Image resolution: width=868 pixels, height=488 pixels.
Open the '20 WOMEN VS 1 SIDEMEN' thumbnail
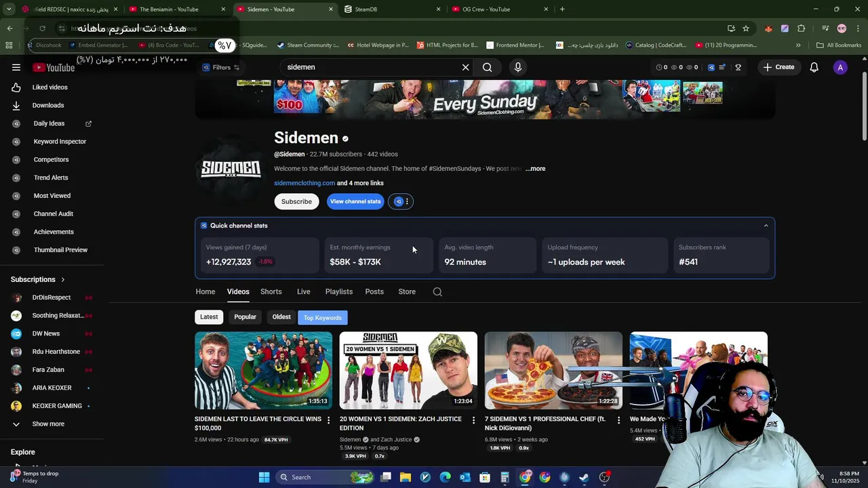[x=408, y=370]
